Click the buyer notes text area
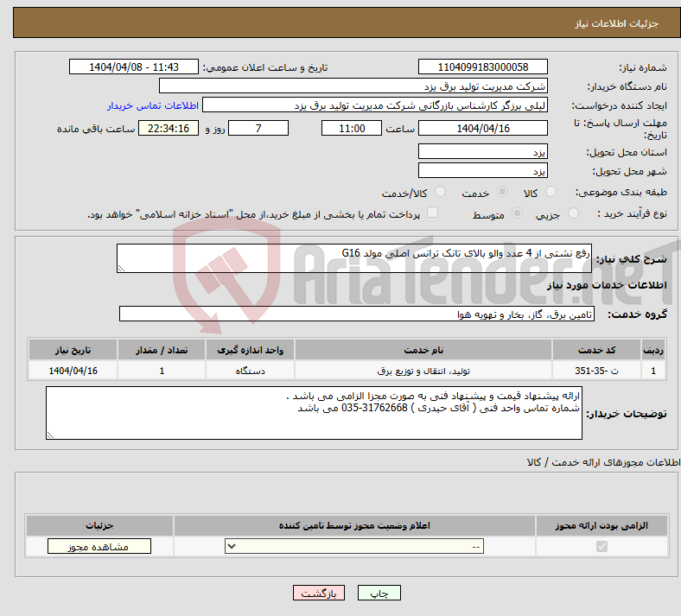 pos(314,413)
